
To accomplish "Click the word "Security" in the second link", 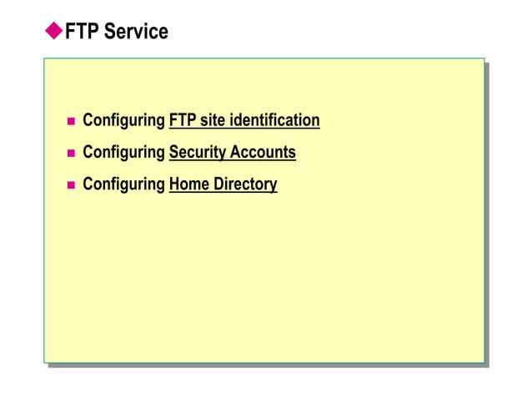I will click(198, 153).
